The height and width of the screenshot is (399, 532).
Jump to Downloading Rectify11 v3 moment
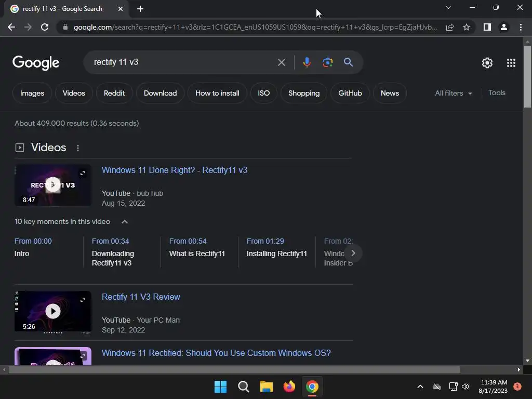point(113,252)
